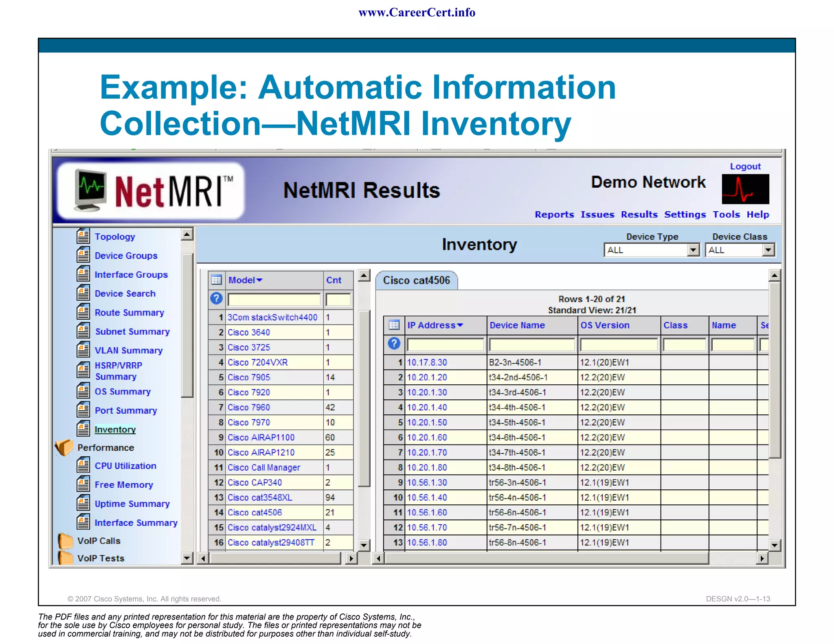Screen dimensions: 834x644
Task: Open the Subnet Summary link
Action: pos(132,331)
